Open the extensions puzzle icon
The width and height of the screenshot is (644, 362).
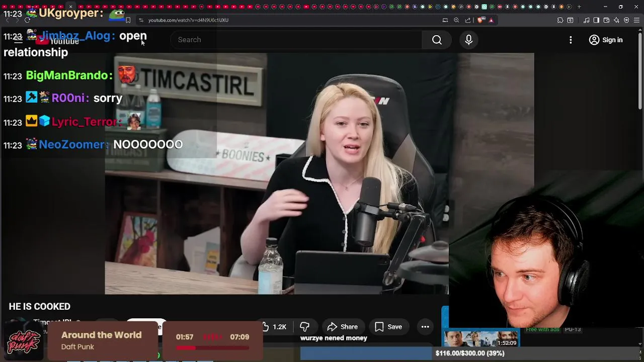pos(560,20)
